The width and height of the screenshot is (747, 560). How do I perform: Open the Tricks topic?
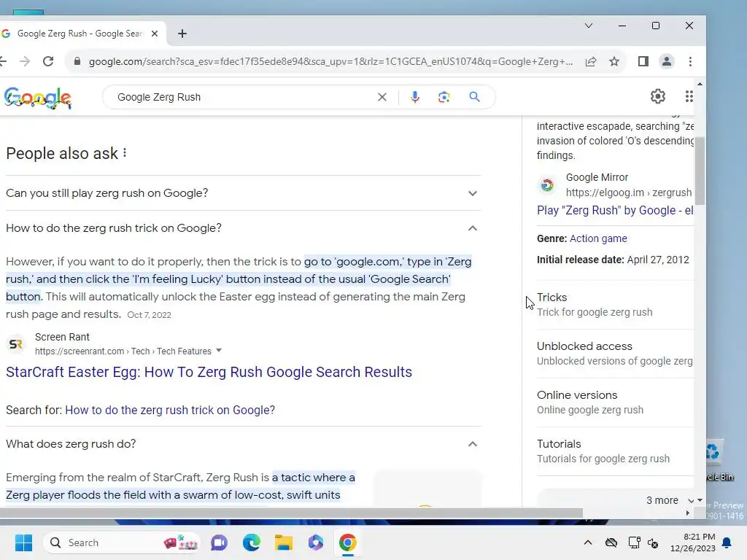click(615, 305)
